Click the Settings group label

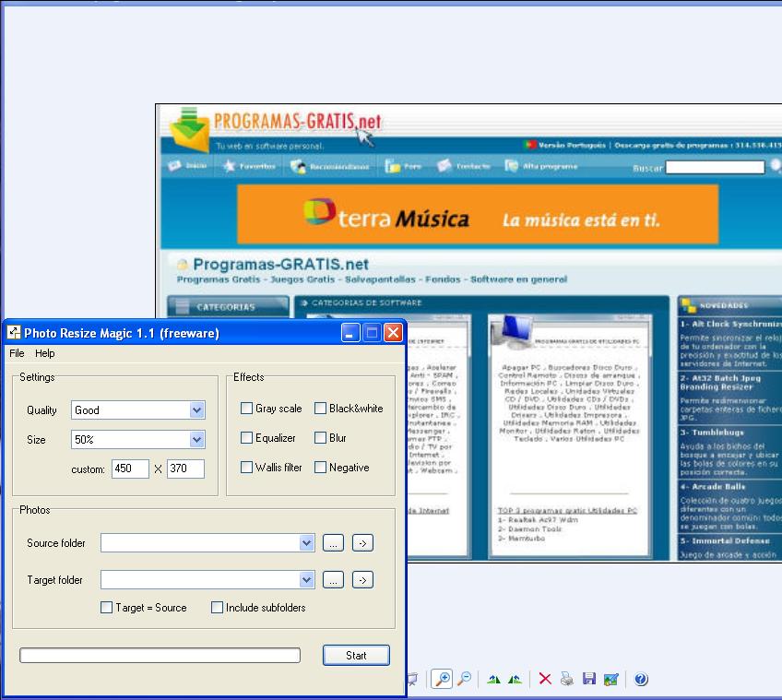tap(37, 377)
